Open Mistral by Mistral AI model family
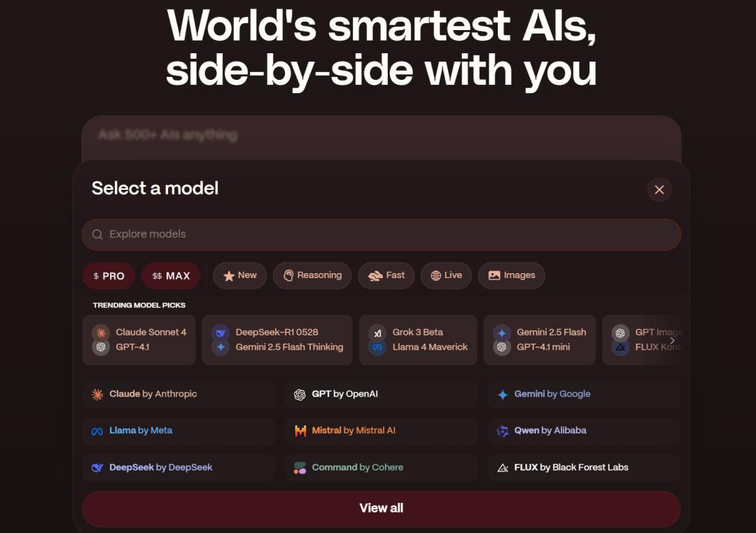The height and width of the screenshot is (533, 756). point(381,431)
